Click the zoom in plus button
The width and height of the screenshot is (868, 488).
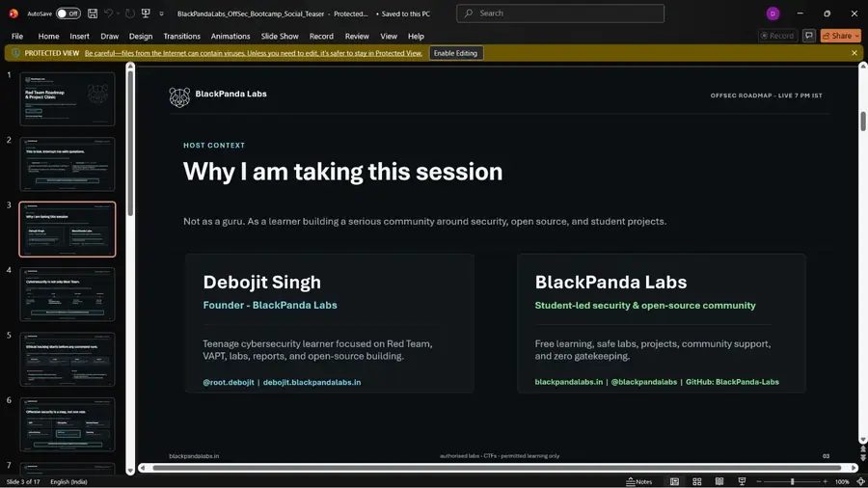coord(825,482)
